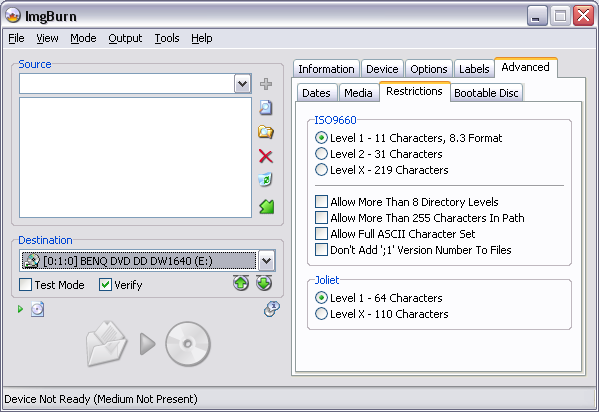Select Joliet Level X - 110 Characters
599x412 pixels.
tap(321, 314)
